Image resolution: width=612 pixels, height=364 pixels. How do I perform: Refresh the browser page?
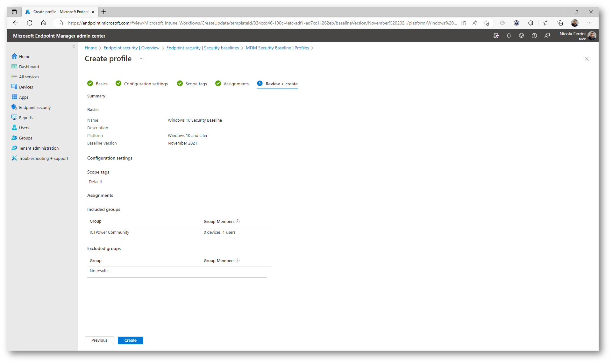pos(30,23)
